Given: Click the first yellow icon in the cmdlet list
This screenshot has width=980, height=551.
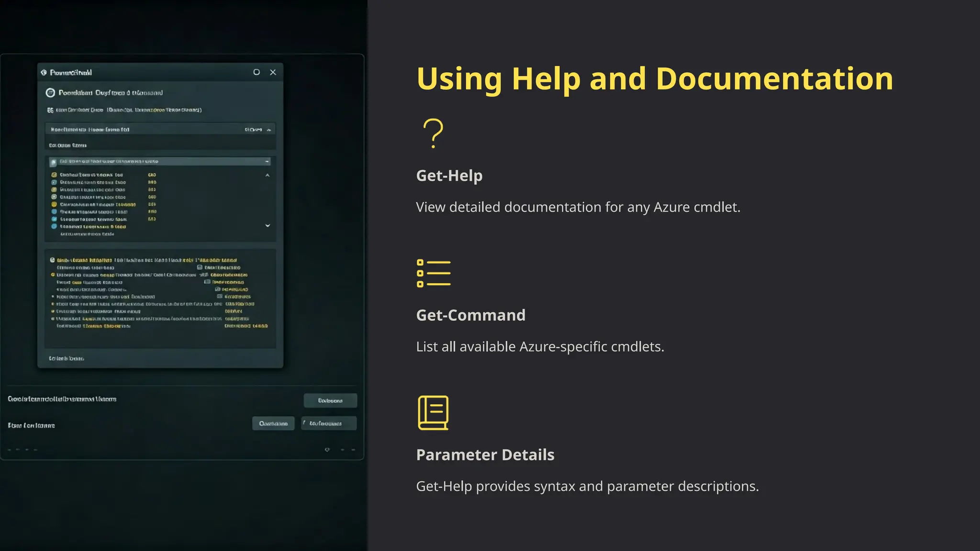Looking at the screenshot, I should [x=54, y=175].
